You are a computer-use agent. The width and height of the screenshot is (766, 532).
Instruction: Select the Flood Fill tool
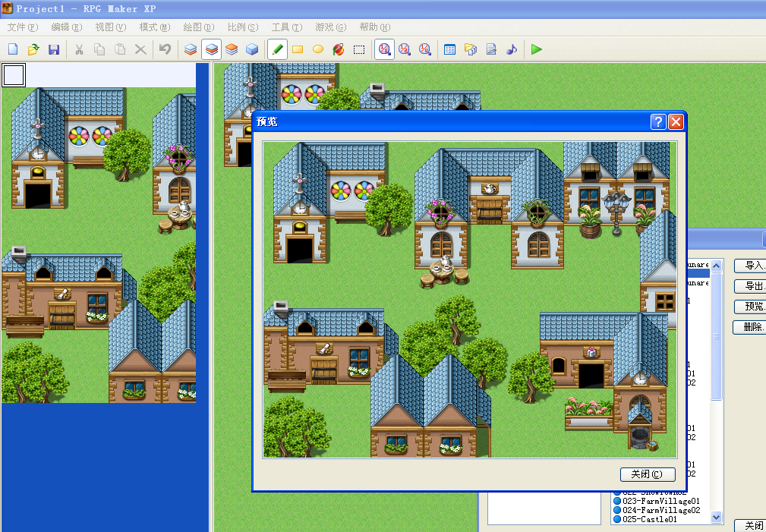339,49
